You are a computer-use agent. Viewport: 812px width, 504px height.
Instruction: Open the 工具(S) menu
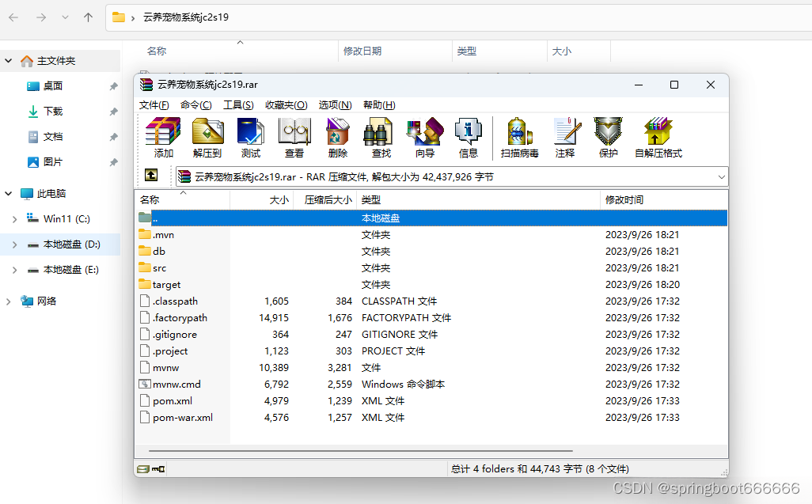pos(238,105)
